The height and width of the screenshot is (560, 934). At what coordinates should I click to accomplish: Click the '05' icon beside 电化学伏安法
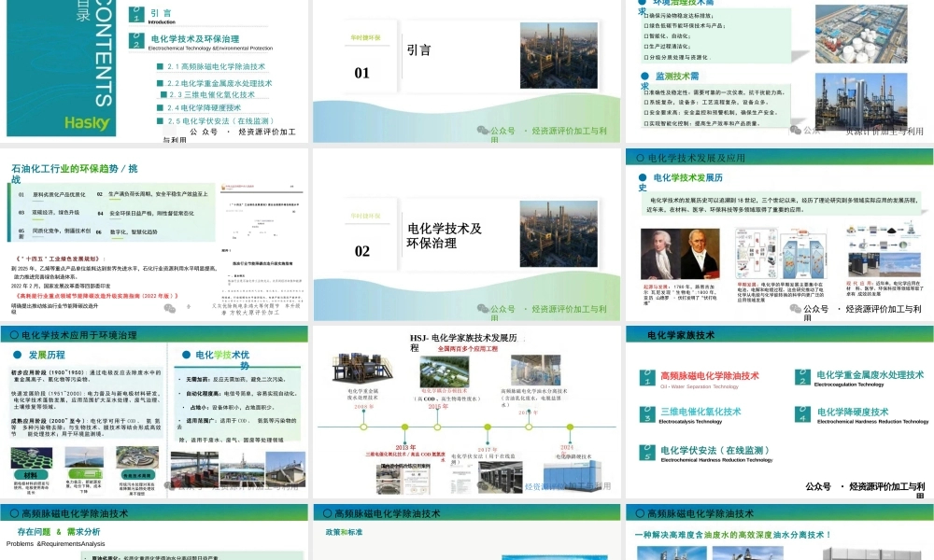pyautogui.click(x=647, y=453)
